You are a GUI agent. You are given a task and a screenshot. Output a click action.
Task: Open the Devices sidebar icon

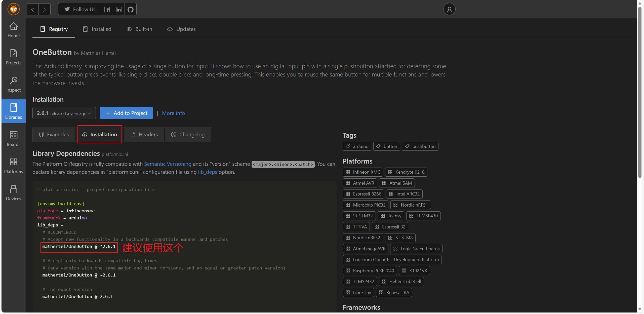[x=14, y=193]
